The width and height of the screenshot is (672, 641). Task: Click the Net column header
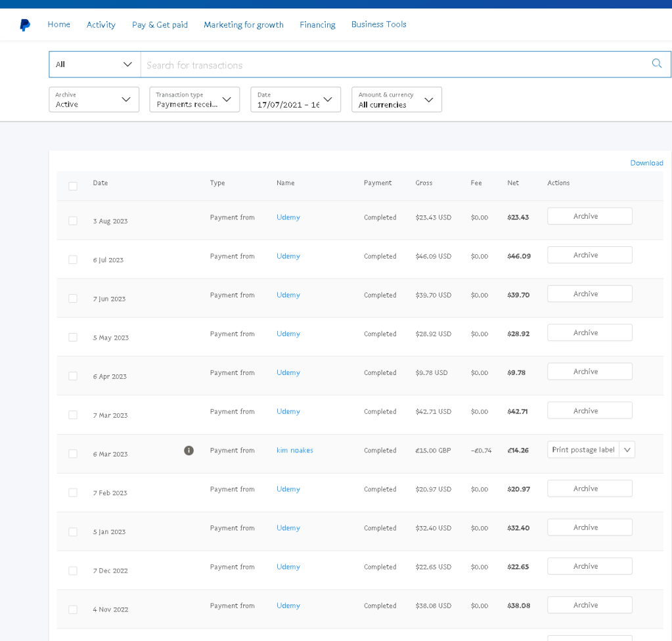[x=513, y=183]
